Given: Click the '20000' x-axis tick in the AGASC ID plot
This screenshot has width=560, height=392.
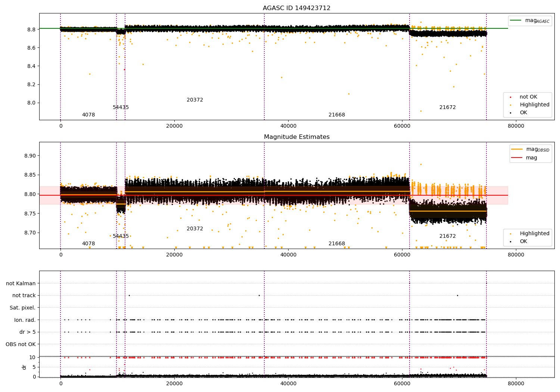Looking at the screenshot, I should click(x=174, y=126).
